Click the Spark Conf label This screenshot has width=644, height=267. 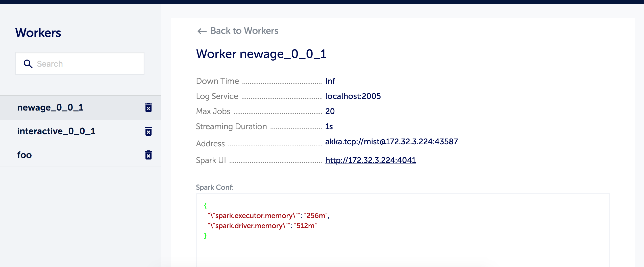pyautogui.click(x=215, y=187)
